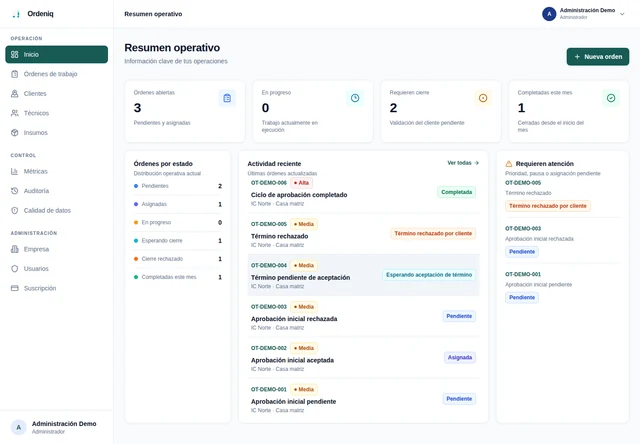This screenshot has height=444, width=640.
Task: Create a Nueva orden
Action: point(598,57)
